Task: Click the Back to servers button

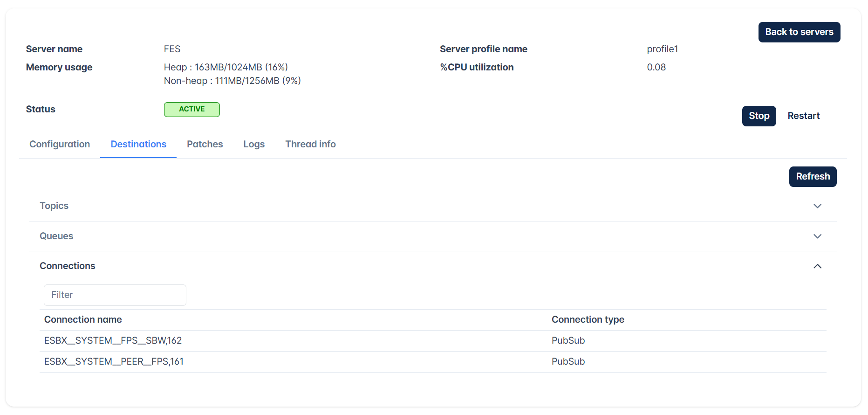Action: pos(800,32)
